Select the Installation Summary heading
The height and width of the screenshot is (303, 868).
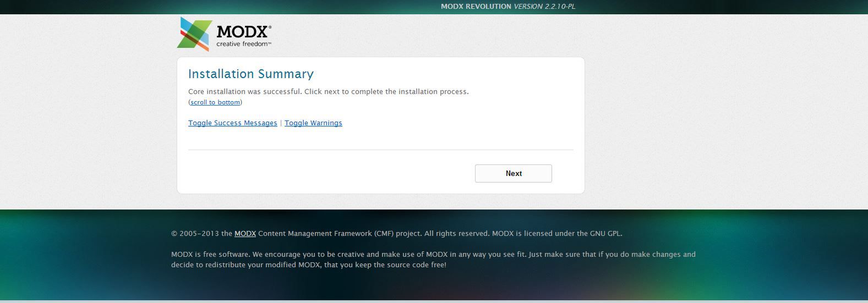click(x=251, y=74)
